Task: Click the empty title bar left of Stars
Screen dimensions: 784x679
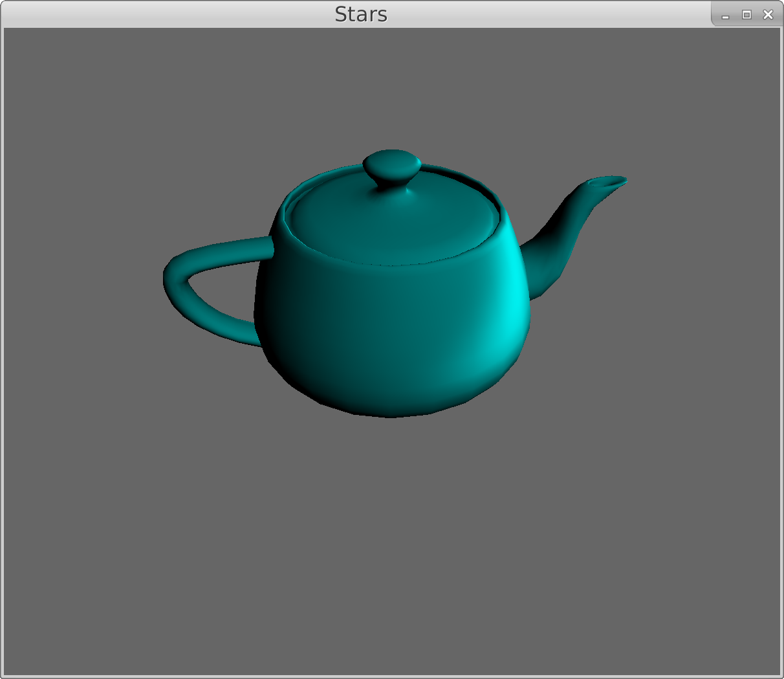Action: (162, 14)
